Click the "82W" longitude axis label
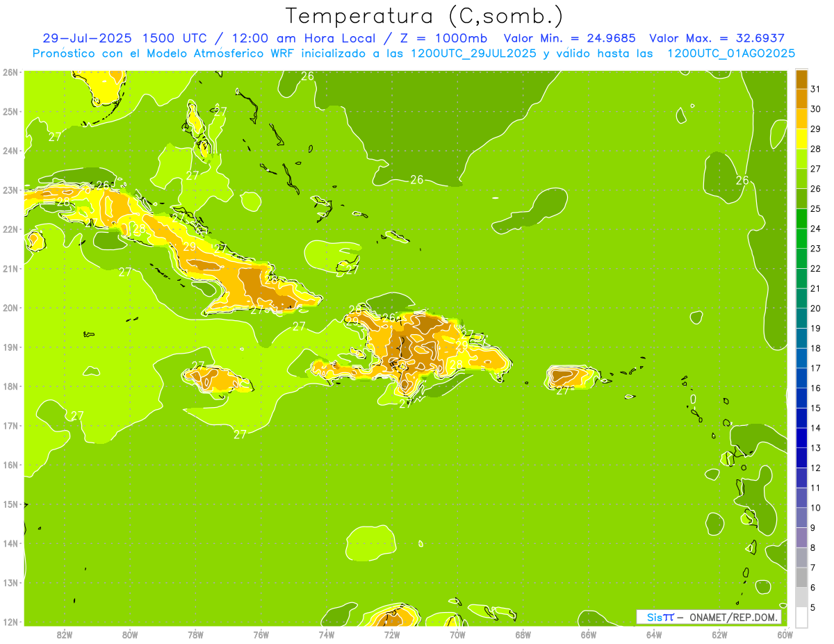This screenshot has height=644, width=834. coord(65,634)
